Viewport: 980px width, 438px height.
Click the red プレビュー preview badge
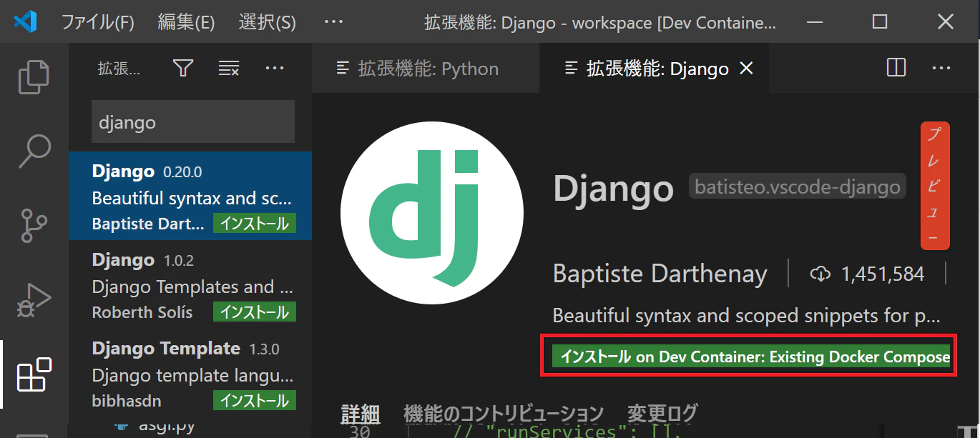click(935, 186)
